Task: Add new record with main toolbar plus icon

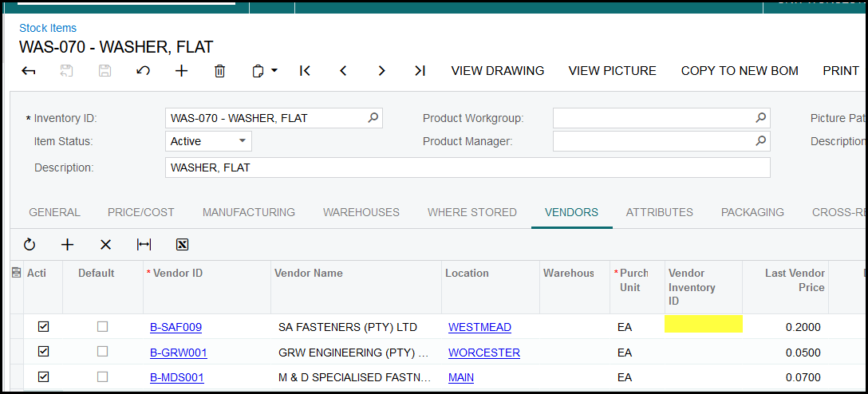Action: click(x=182, y=71)
